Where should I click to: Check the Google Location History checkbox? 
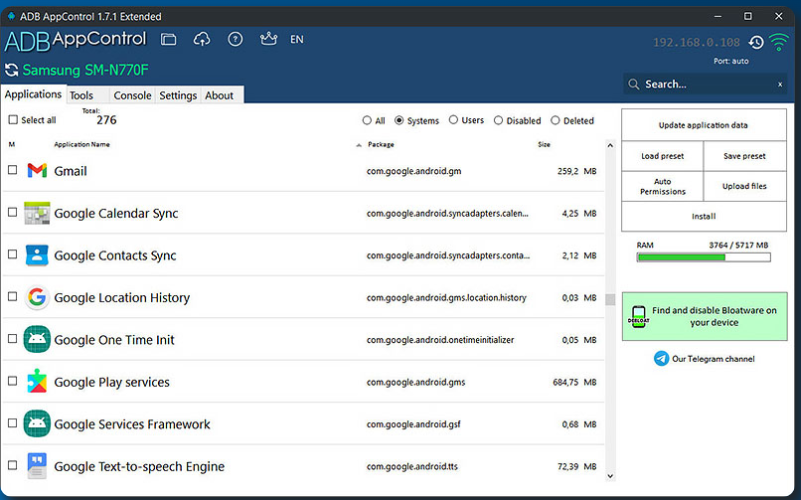pos(13,296)
